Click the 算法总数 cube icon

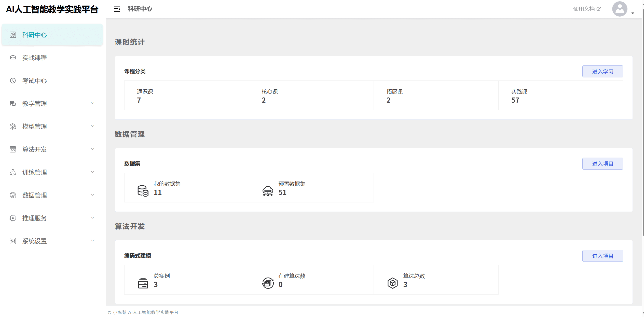tap(392, 283)
